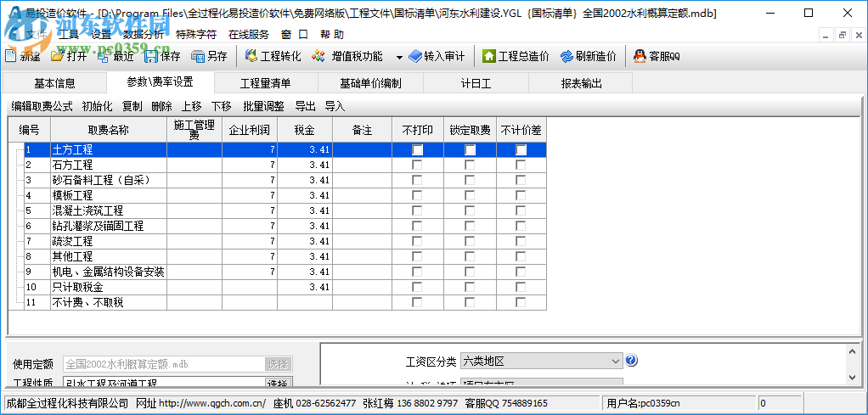Click 税金 cell of 只计取税金 row

(305, 287)
